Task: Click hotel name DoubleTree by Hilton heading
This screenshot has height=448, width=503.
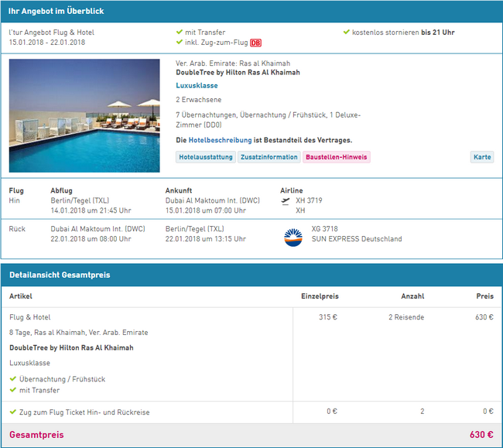Action: pyautogui.click(x=238, y=73)
